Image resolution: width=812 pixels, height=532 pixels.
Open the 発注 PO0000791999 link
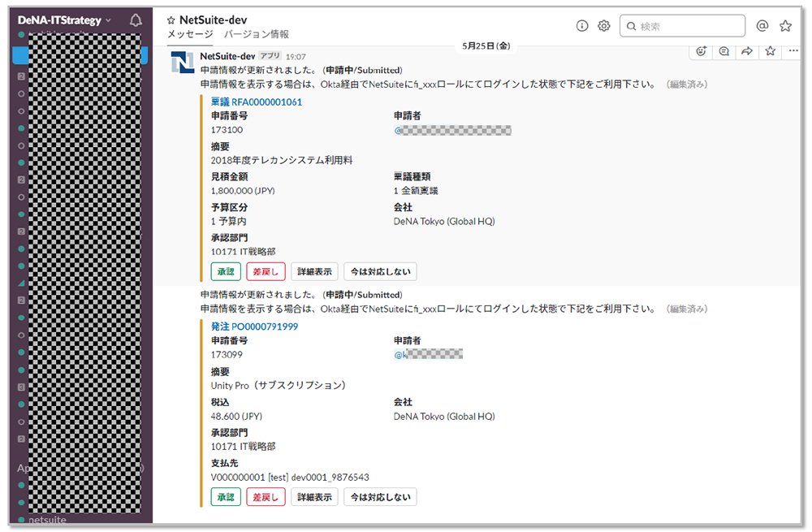pyautogui.click(x=254, y=327)
